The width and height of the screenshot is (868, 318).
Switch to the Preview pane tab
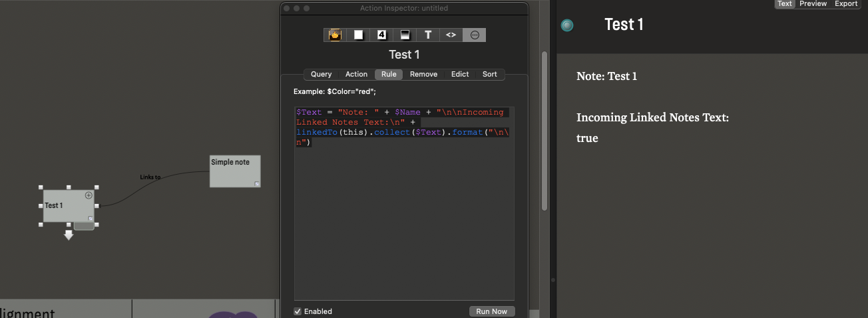tap(813, 4)
